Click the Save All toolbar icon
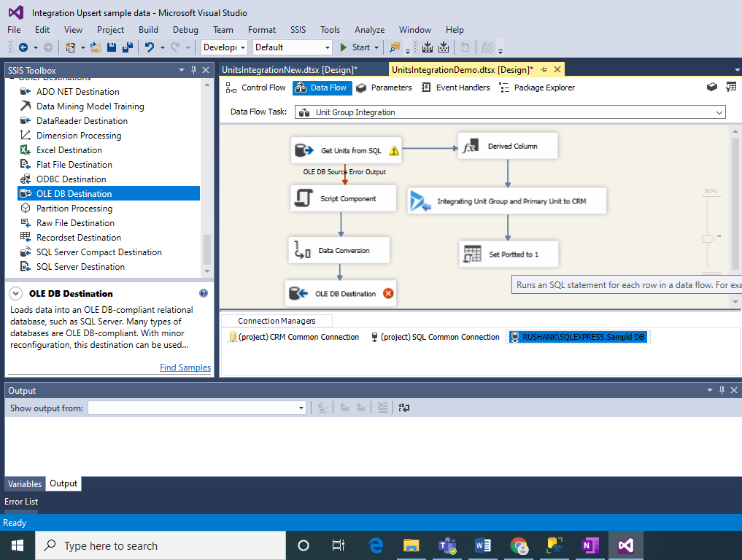This screenshot has width=742, height=560. click(x=127, y=47)
